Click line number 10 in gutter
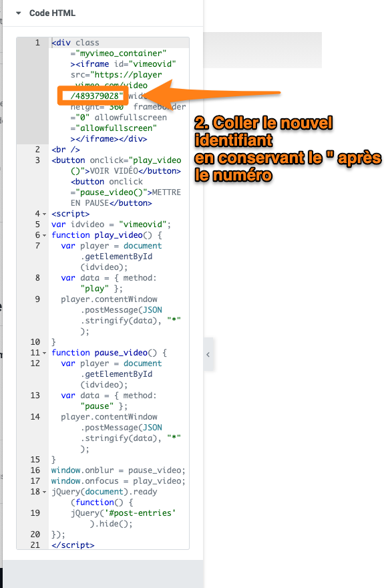The height and width of the screenshot is (588, 388). tap(35, 342)
